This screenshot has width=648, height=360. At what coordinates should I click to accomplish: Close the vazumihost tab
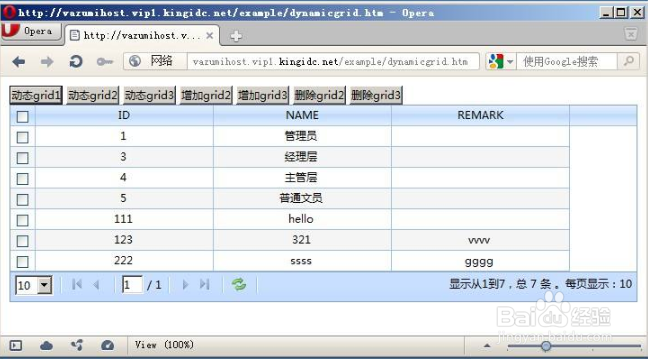(x=210, y=36)
